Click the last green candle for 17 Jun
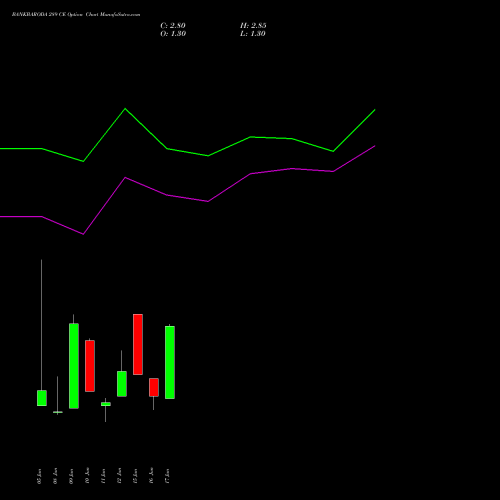500x500 pixels. [x=170, y=362]
